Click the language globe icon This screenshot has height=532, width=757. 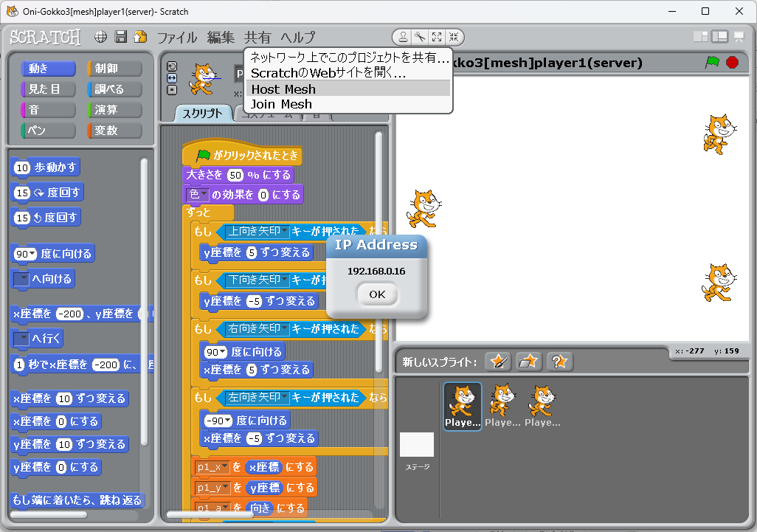(100, 37)
